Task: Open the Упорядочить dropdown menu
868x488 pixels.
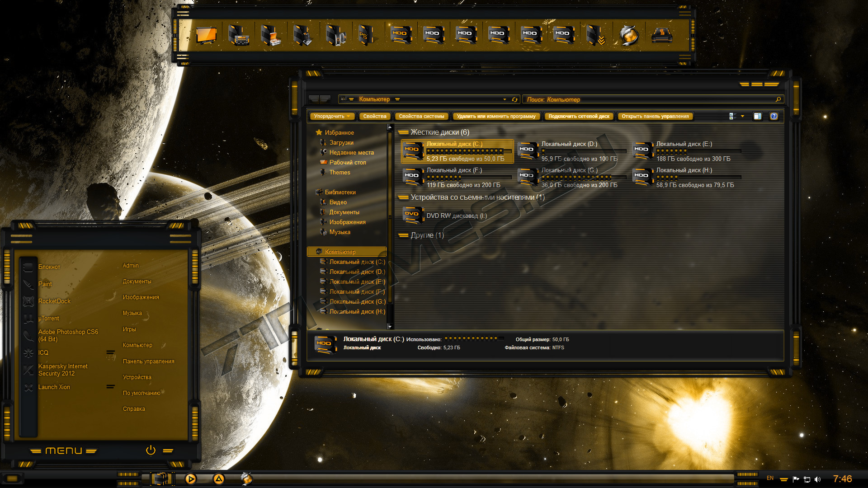Action: coord(332,117)
